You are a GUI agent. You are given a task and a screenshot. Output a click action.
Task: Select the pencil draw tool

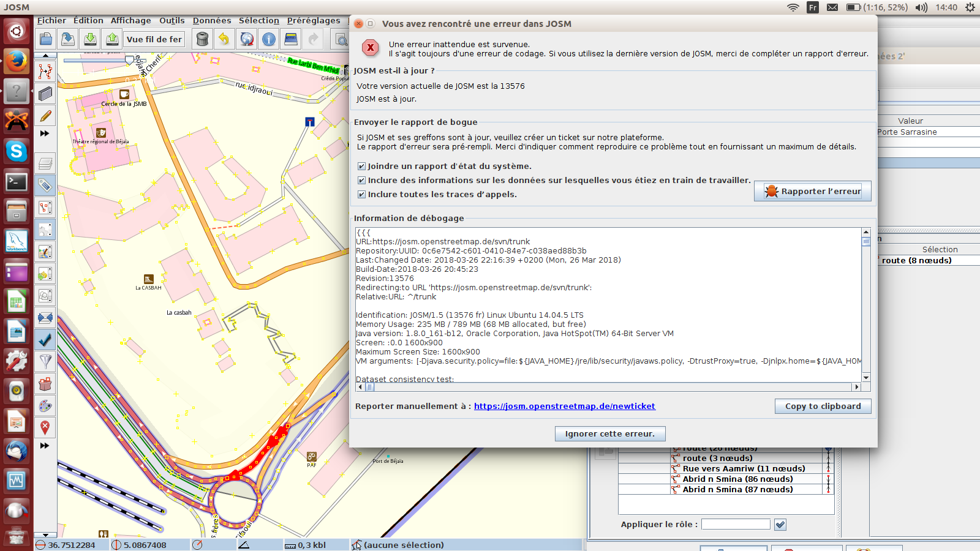coord(45,116)
